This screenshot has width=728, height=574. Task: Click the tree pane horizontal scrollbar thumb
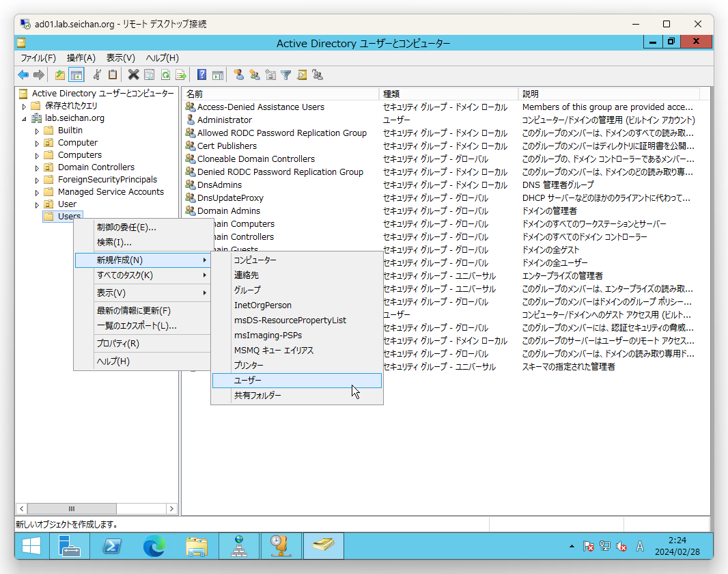point(72,509)
